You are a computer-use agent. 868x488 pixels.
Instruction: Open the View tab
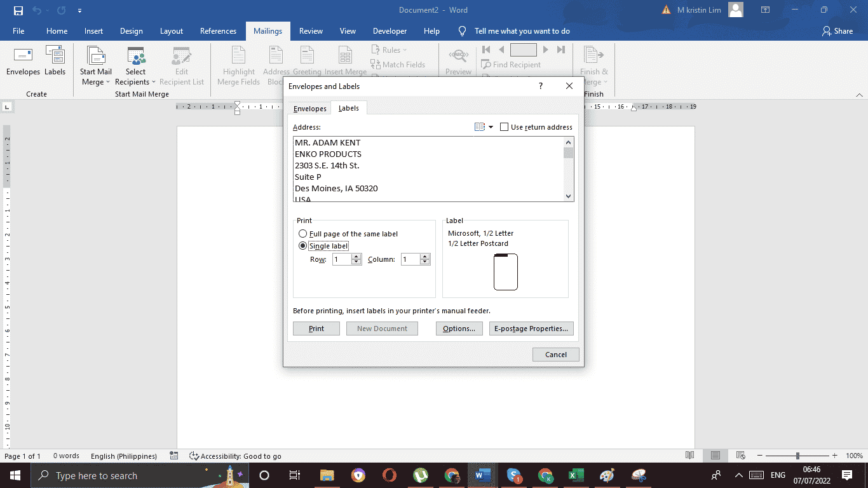[348, 31]
